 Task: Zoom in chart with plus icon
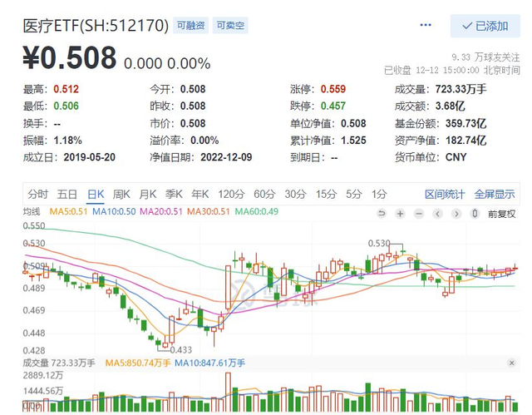point(401,214)
